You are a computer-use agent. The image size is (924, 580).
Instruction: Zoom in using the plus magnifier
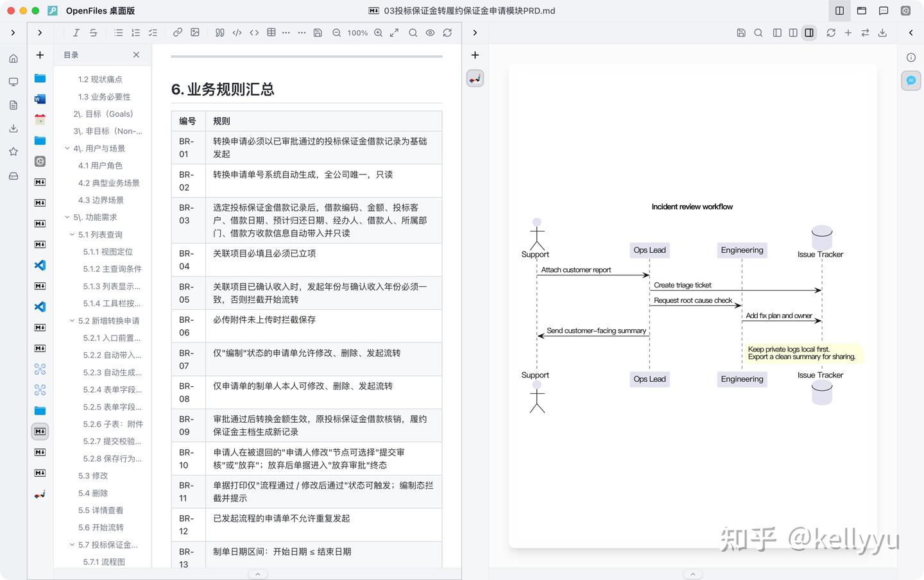(x=379, y=33)
